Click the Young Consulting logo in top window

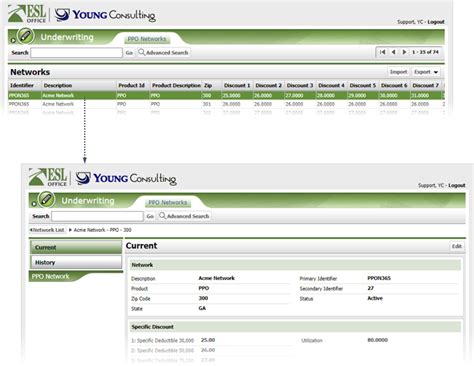pos(105,15)
